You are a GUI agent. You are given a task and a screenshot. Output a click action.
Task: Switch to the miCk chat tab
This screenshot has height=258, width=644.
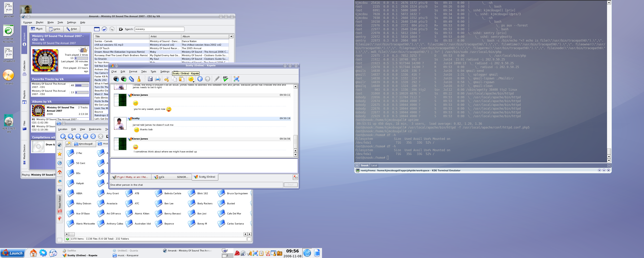[171, 177]
